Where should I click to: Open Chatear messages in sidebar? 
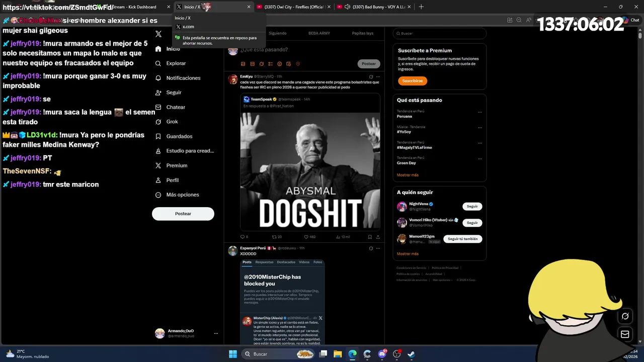click(170, 107)
